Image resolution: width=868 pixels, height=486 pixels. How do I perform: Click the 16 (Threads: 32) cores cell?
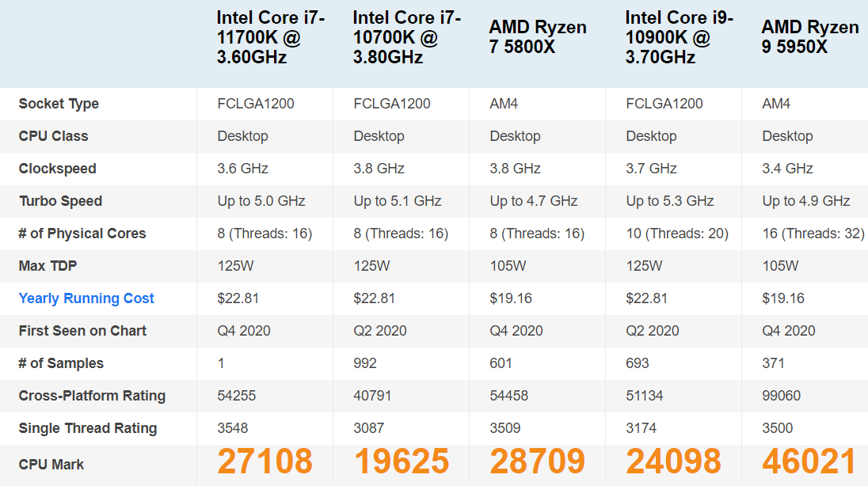point(813,234)
